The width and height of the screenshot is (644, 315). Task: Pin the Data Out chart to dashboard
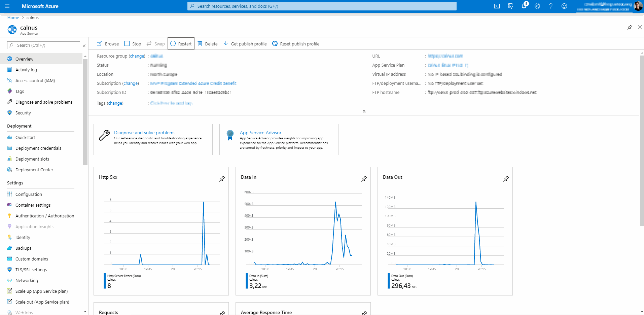(506, 179)
